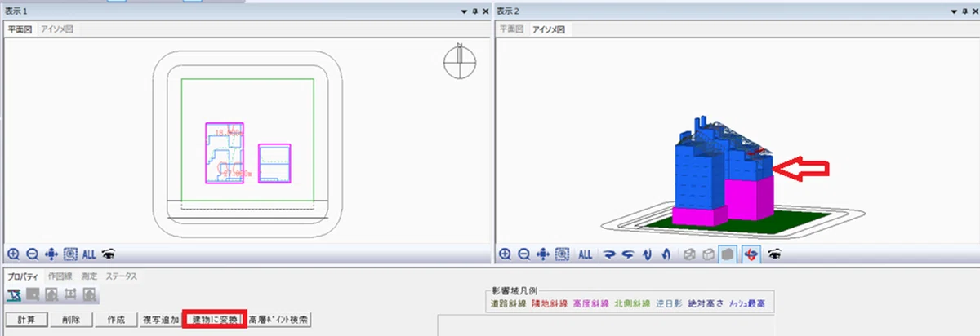The width and height of the screenshot is (980, 336).
Task: Pin the 表示1 panel
Action: [475, 11]
